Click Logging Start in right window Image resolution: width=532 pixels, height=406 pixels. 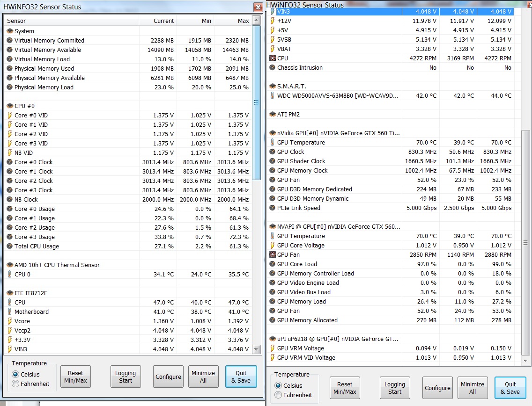(395, 388)
